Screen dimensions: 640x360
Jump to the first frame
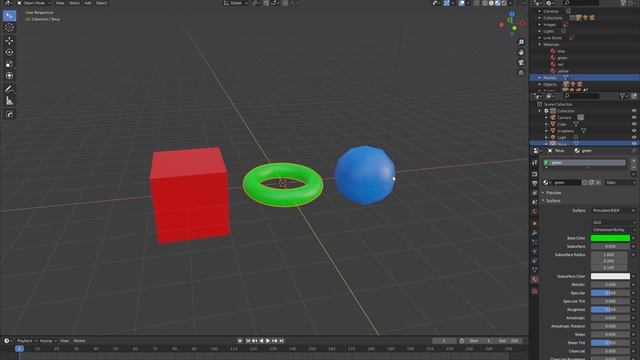pyautogui.click(x=248, y=341)
